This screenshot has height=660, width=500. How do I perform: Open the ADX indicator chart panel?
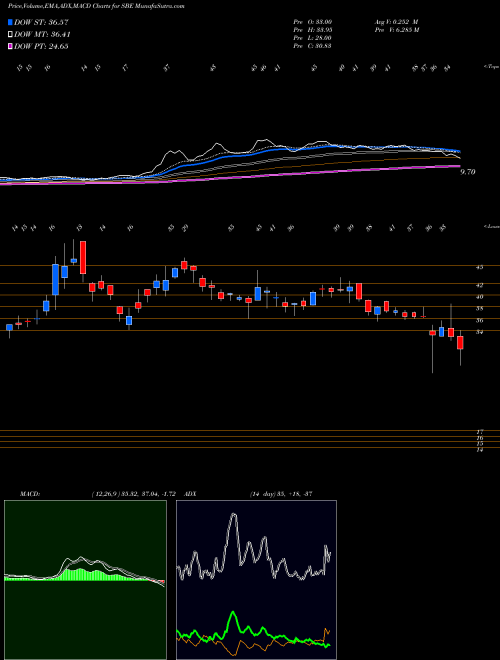click(256, 580)
